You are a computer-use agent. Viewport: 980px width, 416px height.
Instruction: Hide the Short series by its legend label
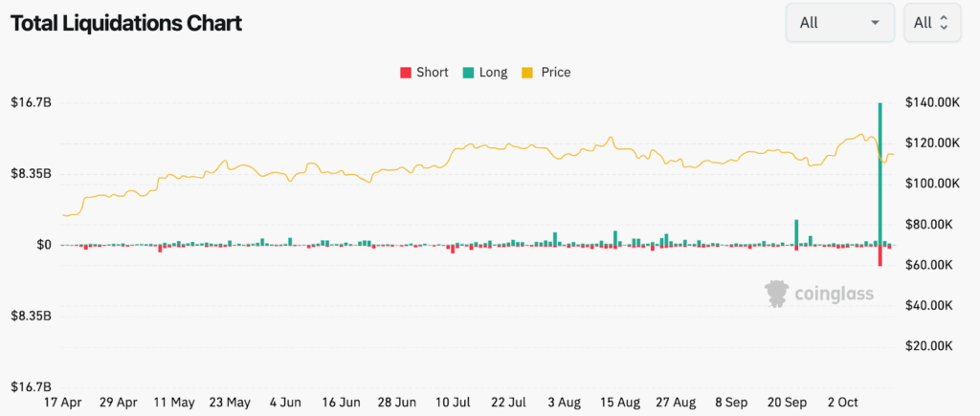(x=432, y=73)
